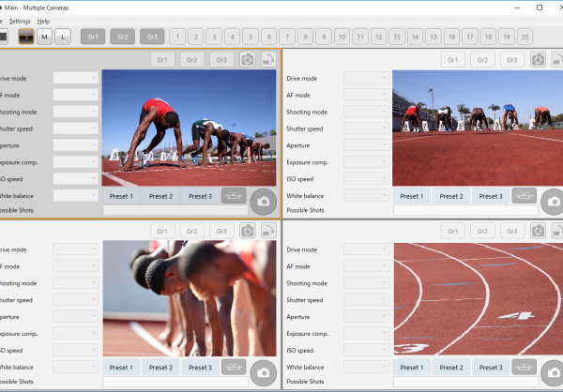Open the Drive mode dropdown in top-right panel
Image resolution: width=563 pixels, height=392 pixels.
(366, 78)
